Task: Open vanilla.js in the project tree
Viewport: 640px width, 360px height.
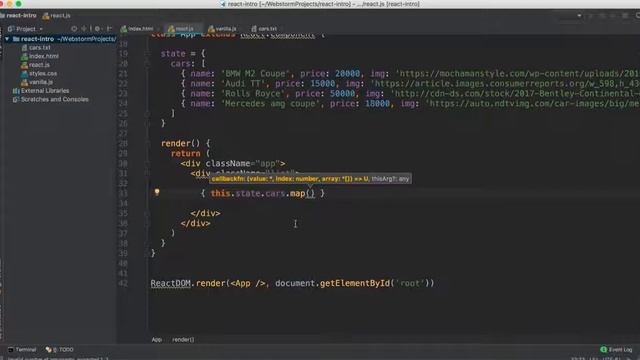Action: pos(41,82)
